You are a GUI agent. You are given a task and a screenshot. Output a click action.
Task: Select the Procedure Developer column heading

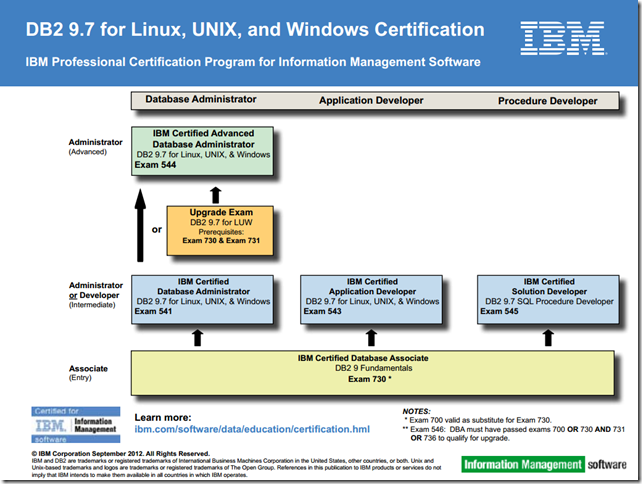[547, 101]
